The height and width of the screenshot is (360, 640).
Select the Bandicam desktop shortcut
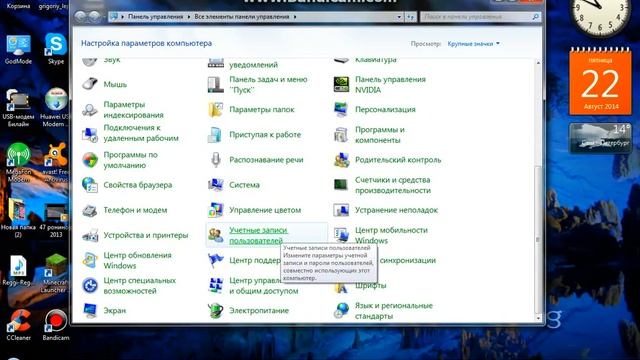(x=56, y=325)
